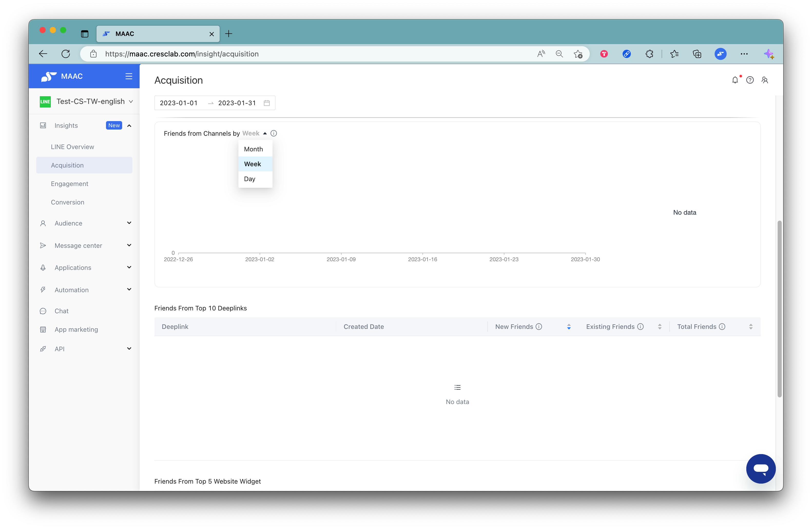Click the 2023-01-16 axis label
Viewport: 812px width, 529px height.
tap(422, 260)
